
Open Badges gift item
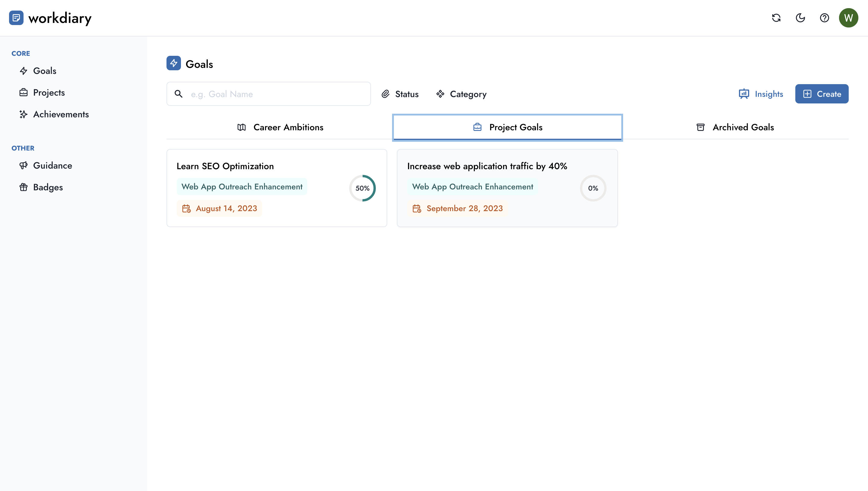[x=48, y=187]
